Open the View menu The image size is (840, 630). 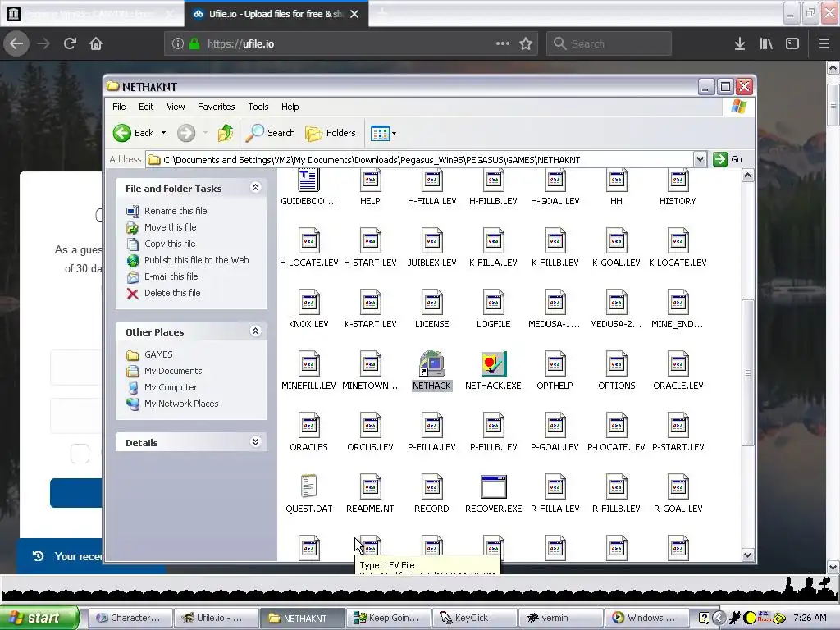point(176,107)
